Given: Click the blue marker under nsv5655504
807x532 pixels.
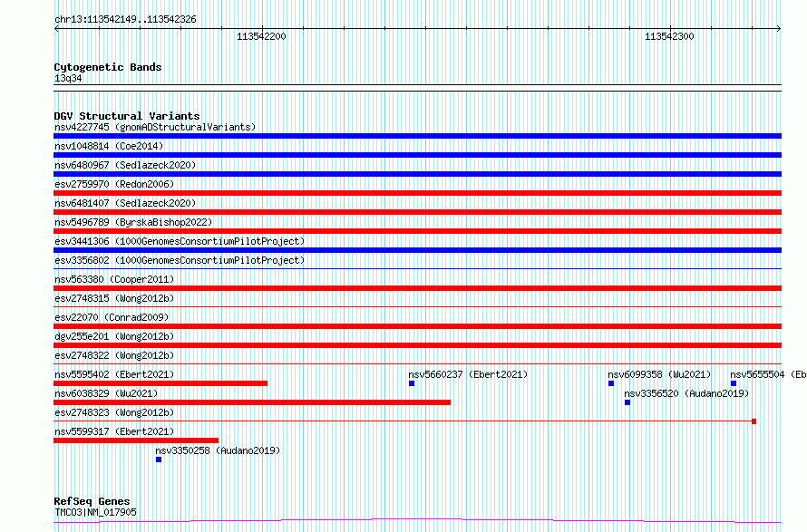Looking at the screenshot, I should tap(734, 383).
